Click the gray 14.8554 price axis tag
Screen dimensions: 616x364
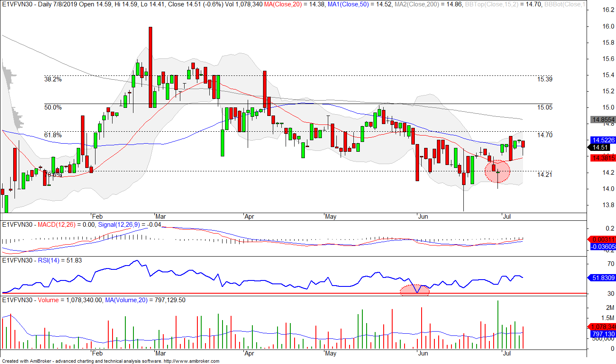click(603, 120)
